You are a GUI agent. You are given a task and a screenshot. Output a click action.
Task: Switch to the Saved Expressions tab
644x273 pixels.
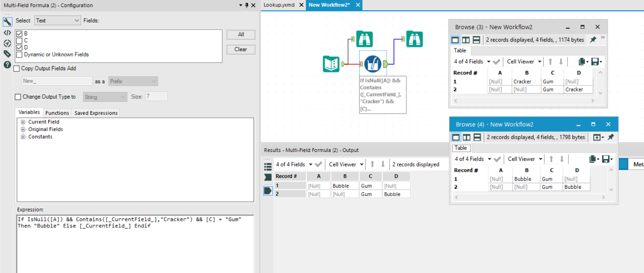[96, 113]
